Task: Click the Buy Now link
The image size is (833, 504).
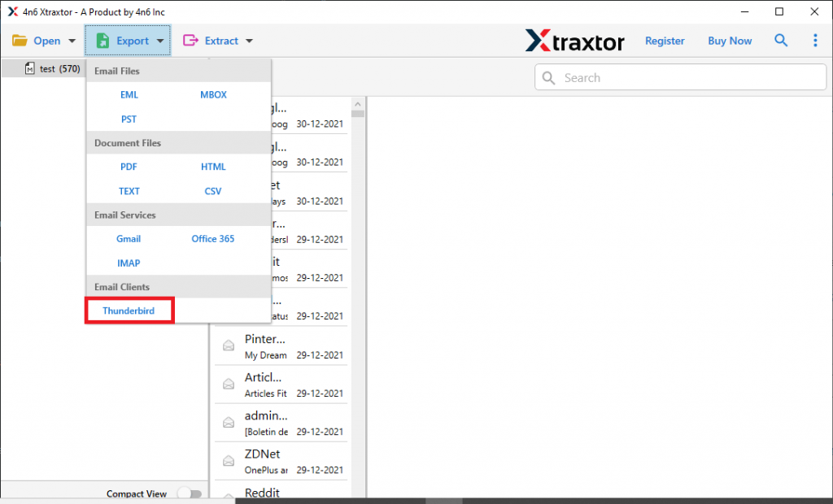Action: (x=729, y=40)
